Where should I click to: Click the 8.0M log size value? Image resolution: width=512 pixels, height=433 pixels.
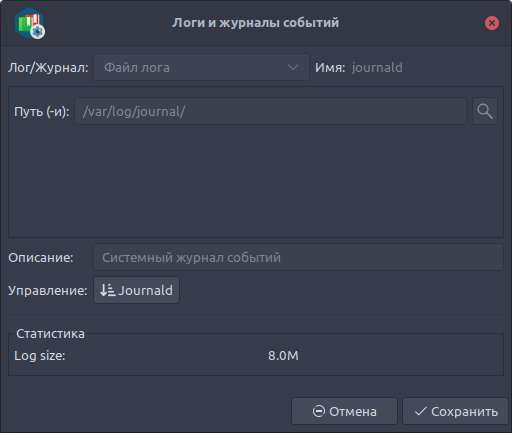tap(283, 356)
